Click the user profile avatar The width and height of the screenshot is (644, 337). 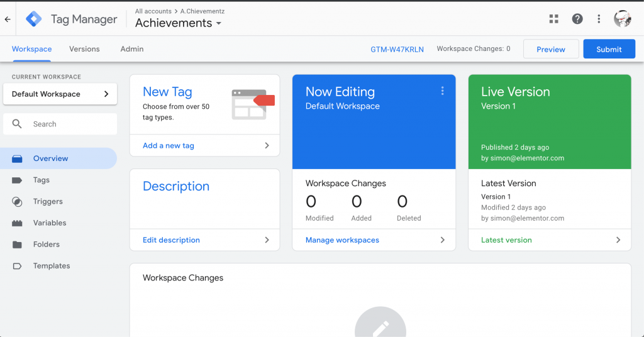point(622,19)
